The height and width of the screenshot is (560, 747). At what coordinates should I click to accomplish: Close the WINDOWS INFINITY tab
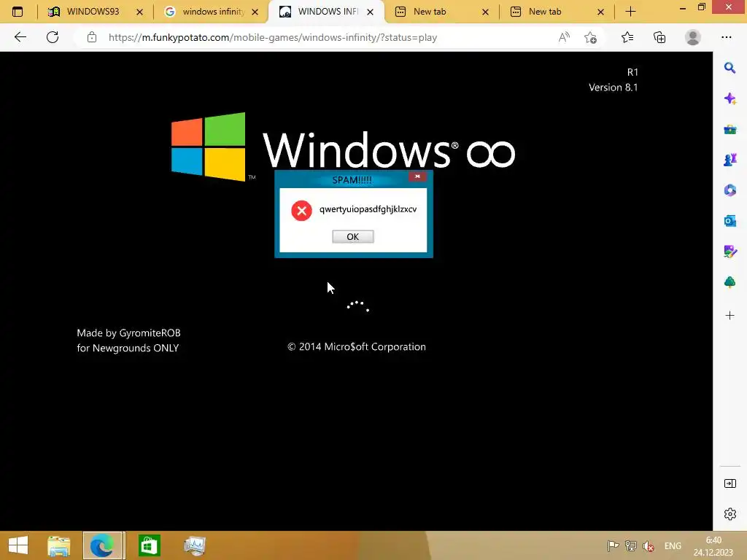click(x=370, y=12)
